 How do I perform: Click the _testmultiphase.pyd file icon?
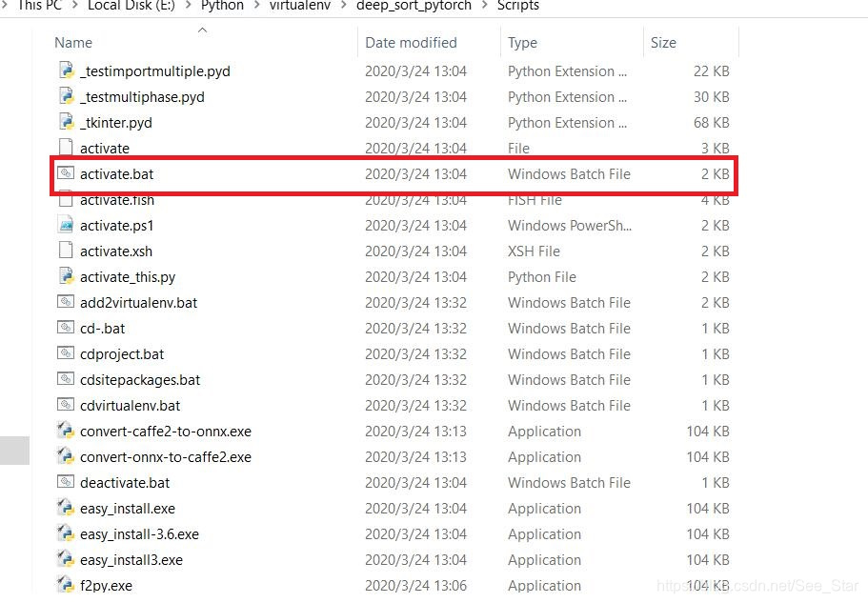[x=66, y=96]
